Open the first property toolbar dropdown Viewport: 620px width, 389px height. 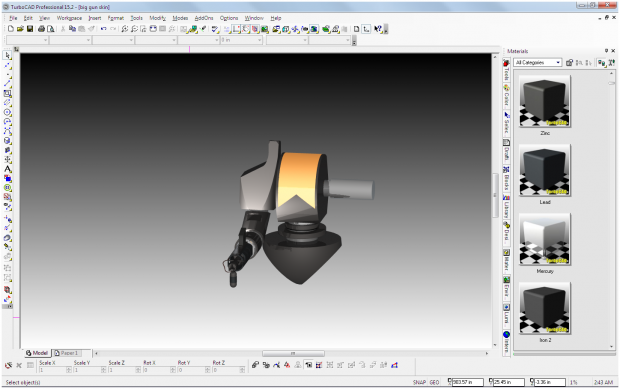tap(27, 40)
